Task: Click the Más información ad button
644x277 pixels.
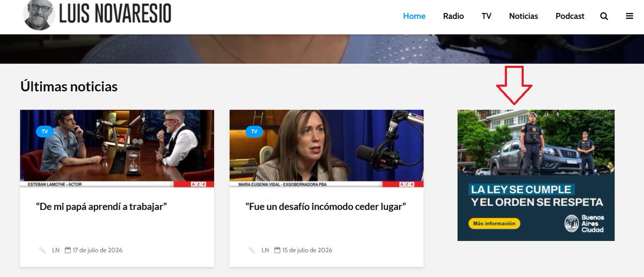Action: [x=494, y=223]
